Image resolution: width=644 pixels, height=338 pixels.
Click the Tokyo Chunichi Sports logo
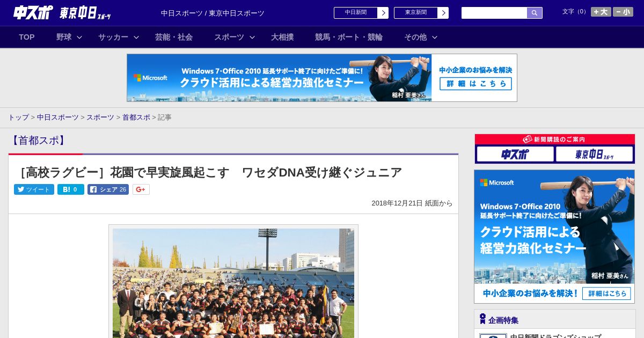(85, 13)
